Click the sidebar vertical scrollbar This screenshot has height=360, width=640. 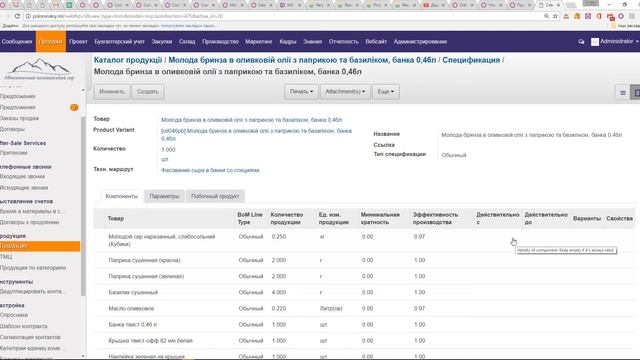[x=83, y=206]
